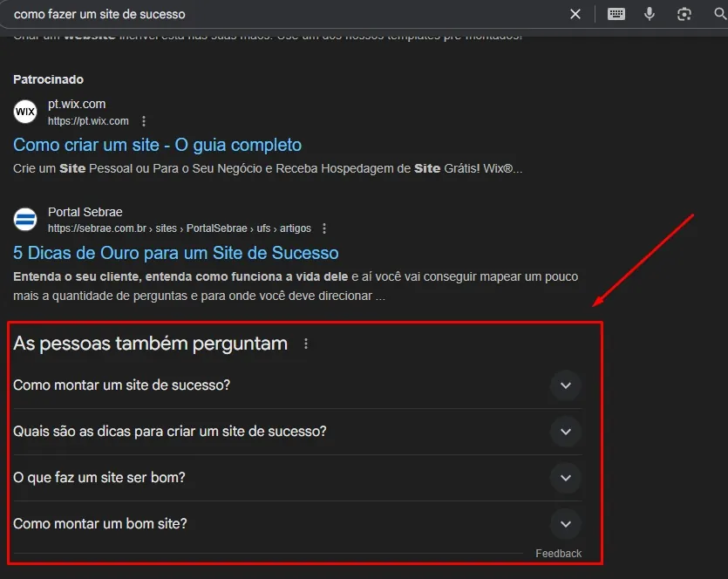The width and height of the screenshot is (728, 579).
Task: Open three-dot menu beside Portal Sebrae URL
Action: pyautogui.click(x=323, y=228)
